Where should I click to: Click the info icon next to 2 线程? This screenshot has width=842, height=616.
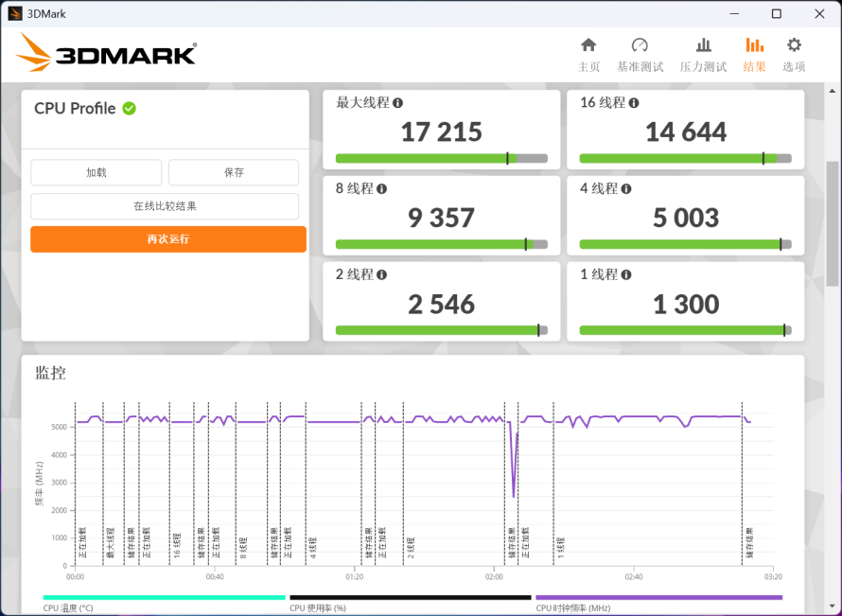pos(382,275)
